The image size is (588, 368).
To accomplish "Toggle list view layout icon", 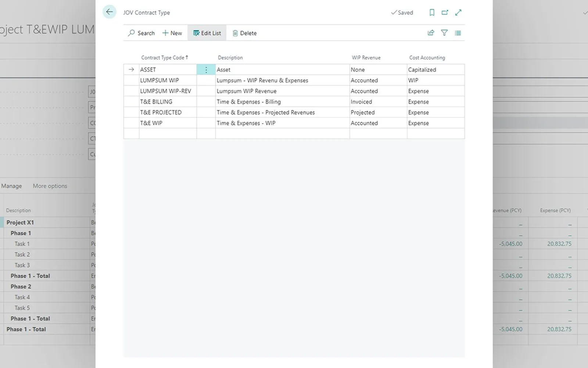I will coord(458,33).
